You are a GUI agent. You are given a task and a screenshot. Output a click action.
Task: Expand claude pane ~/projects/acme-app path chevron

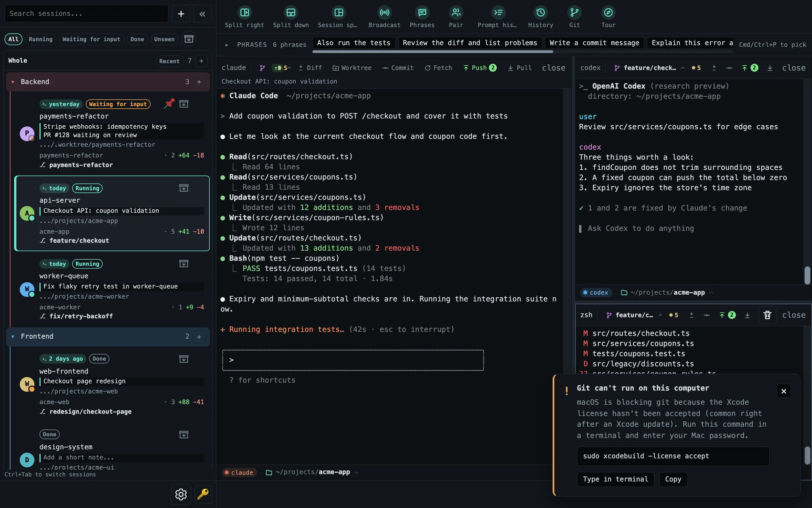tap(356, 472)
